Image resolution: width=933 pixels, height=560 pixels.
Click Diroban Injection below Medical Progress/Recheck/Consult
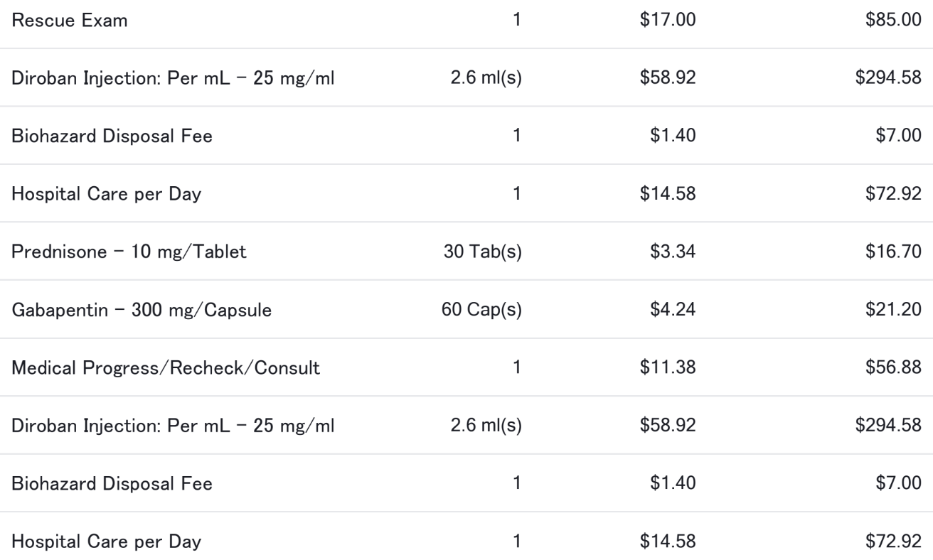tap(174, 426)
